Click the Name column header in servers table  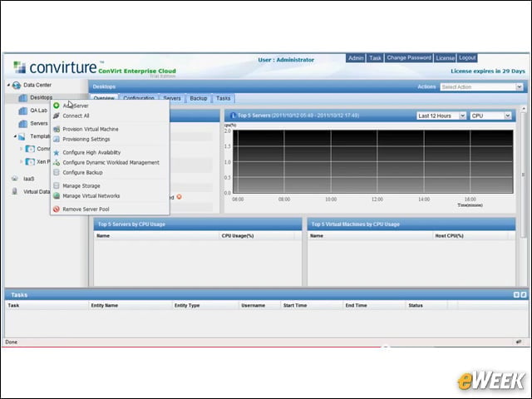click(x=156, y=236)
